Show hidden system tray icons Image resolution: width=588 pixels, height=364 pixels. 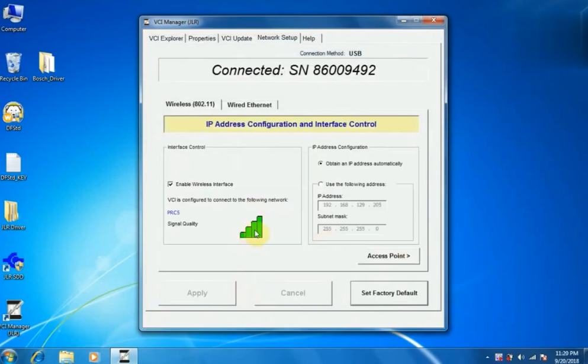[487, 357]
